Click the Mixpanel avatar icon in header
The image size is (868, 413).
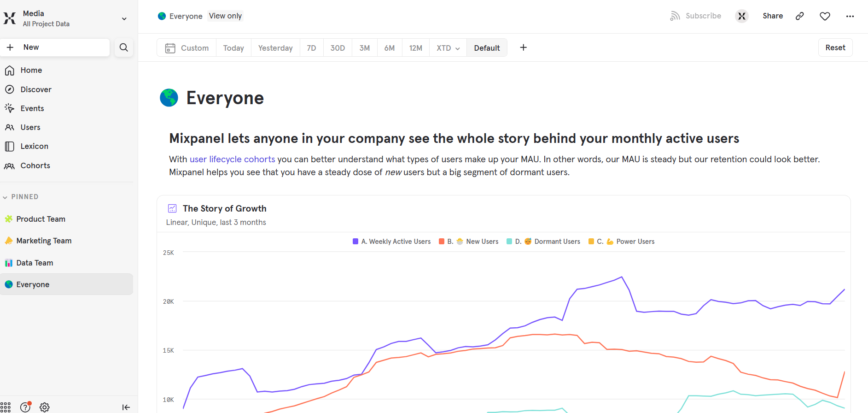(742, 16)
